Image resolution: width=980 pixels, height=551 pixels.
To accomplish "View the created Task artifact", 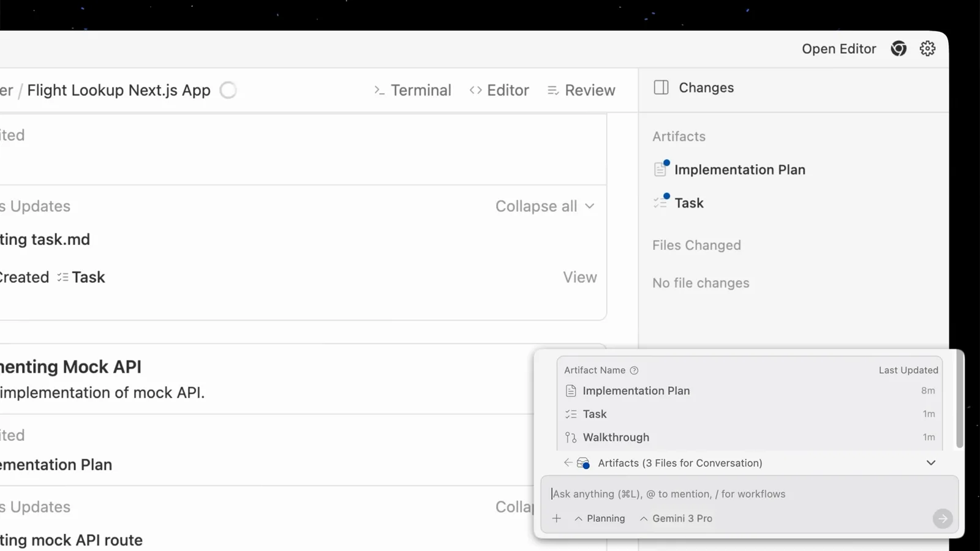I will coord(579,277).
